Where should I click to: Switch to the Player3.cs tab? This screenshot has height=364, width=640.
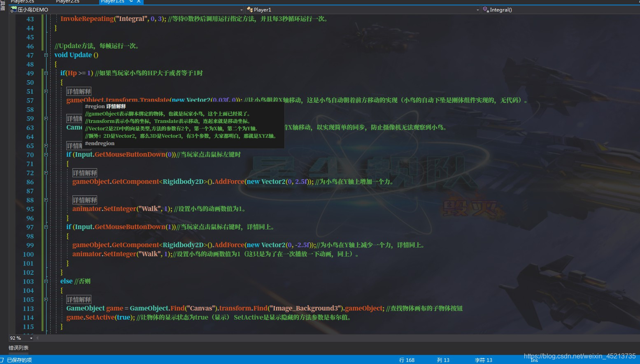pyautogui.click(x=22, y=2)
